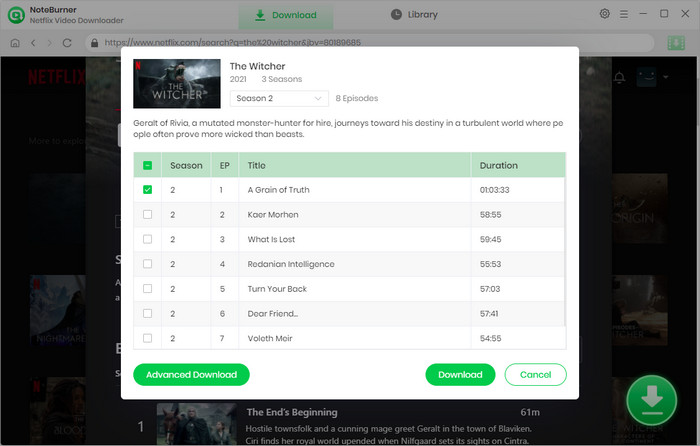
Task: Open the Netflix profile avatar
Action: click(x=646, y=77)
